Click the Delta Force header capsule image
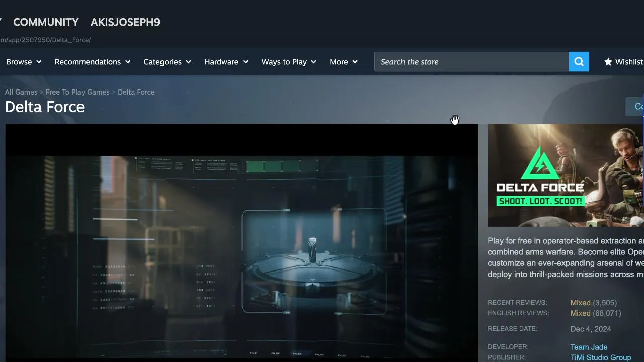 click(566, 175)
